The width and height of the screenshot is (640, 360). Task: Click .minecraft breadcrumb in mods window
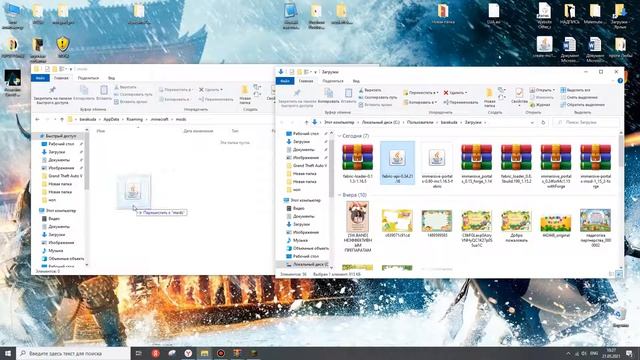click(x=159, y=120)
